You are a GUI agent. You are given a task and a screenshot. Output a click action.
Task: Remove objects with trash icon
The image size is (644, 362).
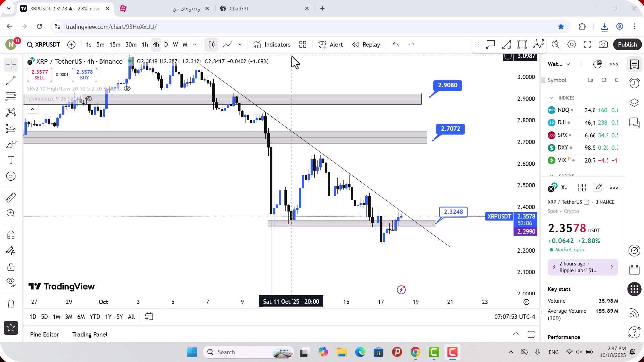[x=11, y=304]
